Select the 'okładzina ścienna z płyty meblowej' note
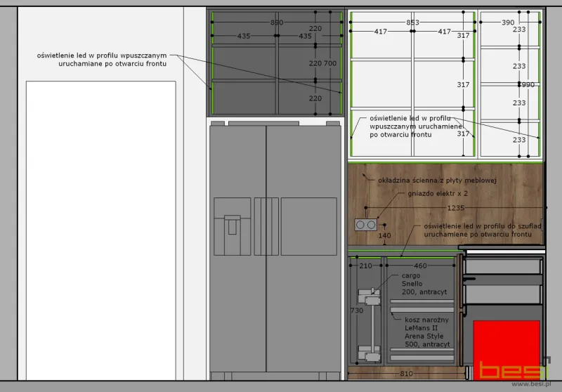562x392 pixels. [437, 181]
